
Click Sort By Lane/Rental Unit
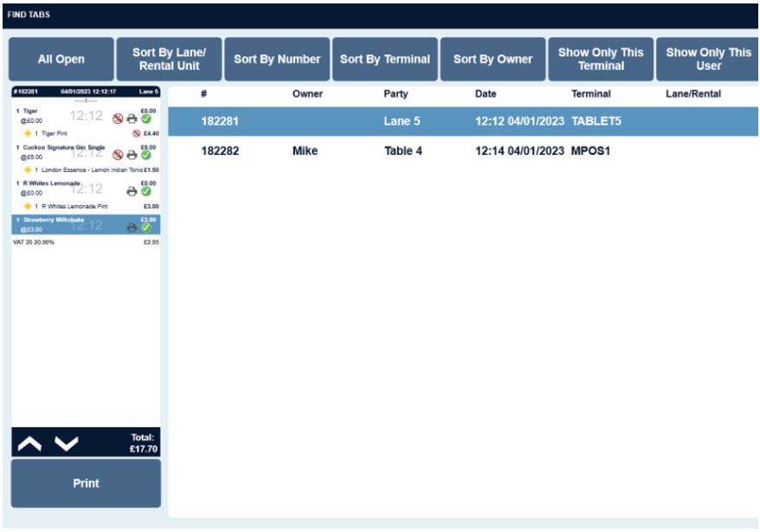(x=169, y=59)
